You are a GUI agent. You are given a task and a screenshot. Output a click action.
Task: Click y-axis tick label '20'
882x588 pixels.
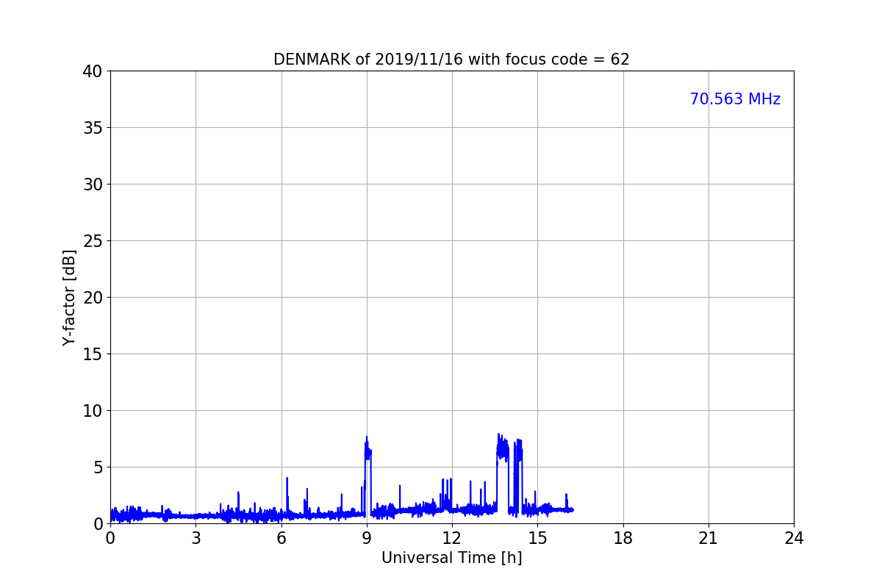click(x=92, y=298)
